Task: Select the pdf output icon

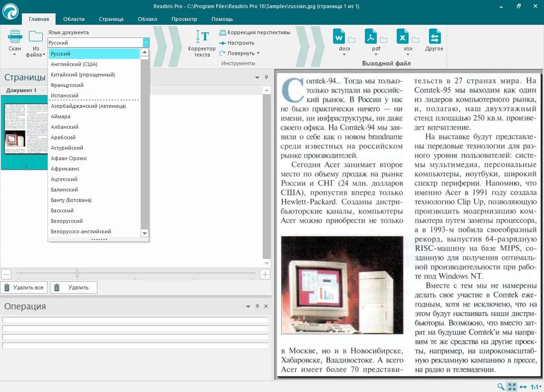Action: pyautogui.click(x=371, y=37)
